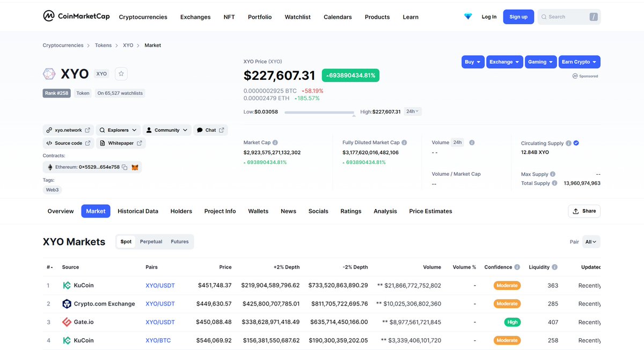Expand the Explorers dropdown
The image size is (644, 350).
pos(118,130)
